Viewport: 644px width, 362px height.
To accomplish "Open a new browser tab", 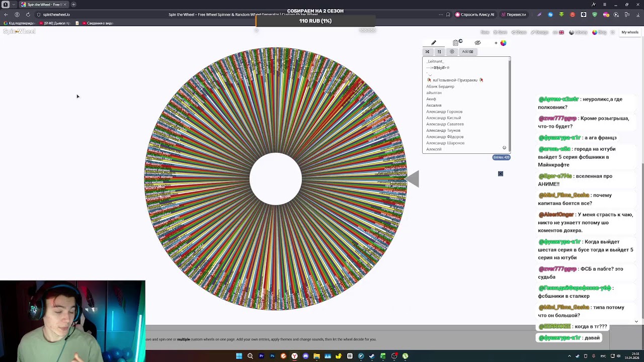I will (x=73, y=5).
